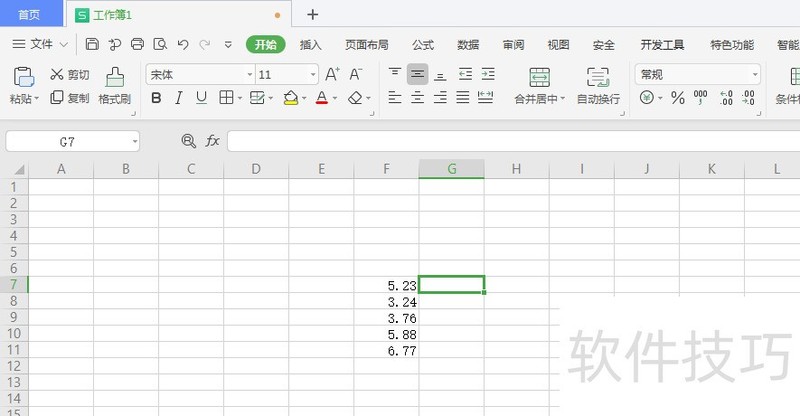Open font name dropdown 宋体
Screen dimensions: 800x416
(250, 75)
